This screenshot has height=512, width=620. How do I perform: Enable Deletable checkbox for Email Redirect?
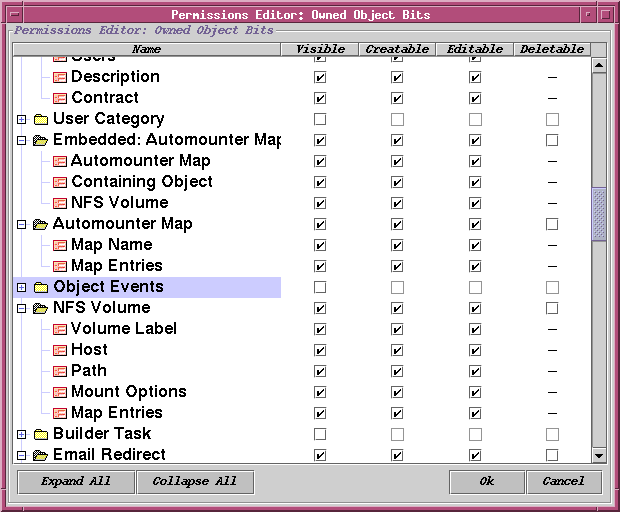[552, 455]
